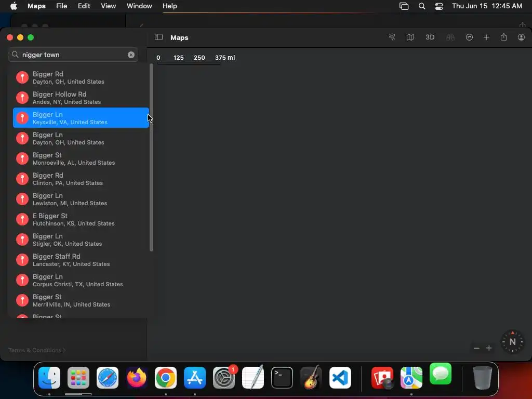Open Finder from the Dock

pos(49,378)
